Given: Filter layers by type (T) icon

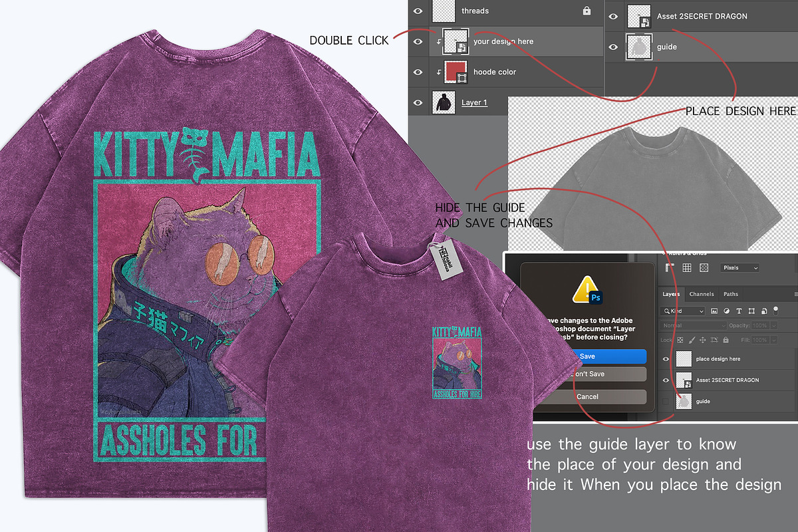Looking at the screenshot, I should (x=739, y=311).
